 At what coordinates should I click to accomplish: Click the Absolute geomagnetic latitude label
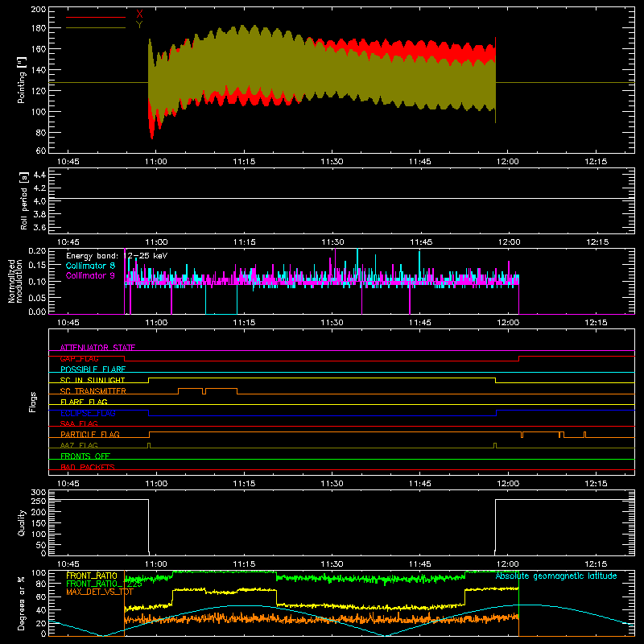(556, 576)
